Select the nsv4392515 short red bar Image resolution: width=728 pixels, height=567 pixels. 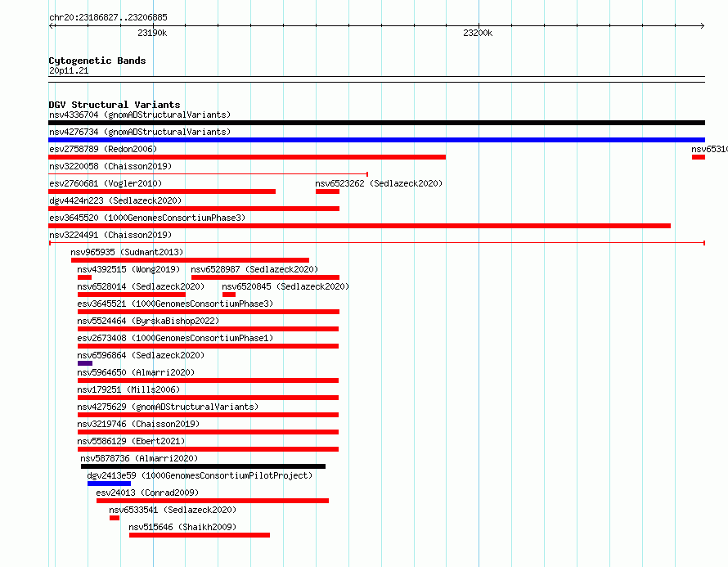[84, 277]
